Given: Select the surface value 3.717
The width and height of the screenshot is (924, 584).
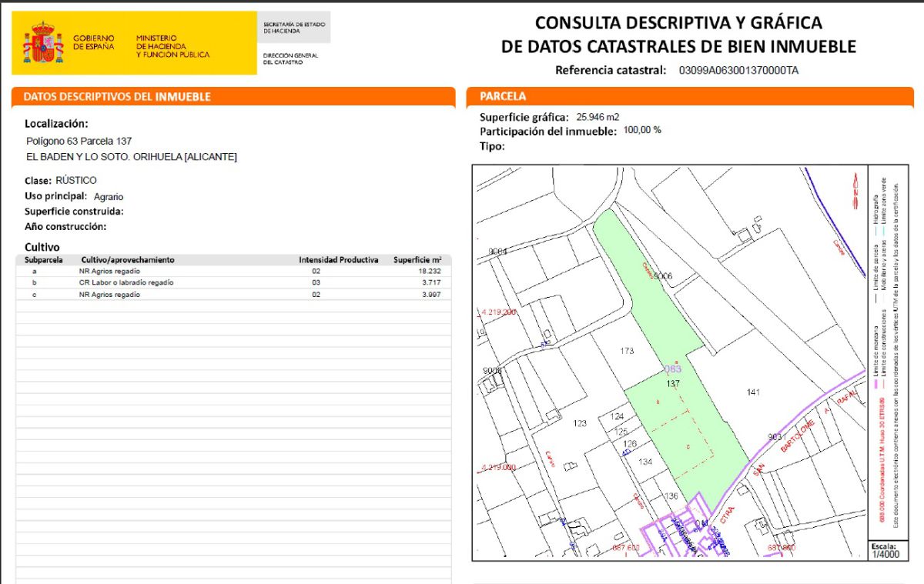Looking at the screenshot, I should (432, 283).
